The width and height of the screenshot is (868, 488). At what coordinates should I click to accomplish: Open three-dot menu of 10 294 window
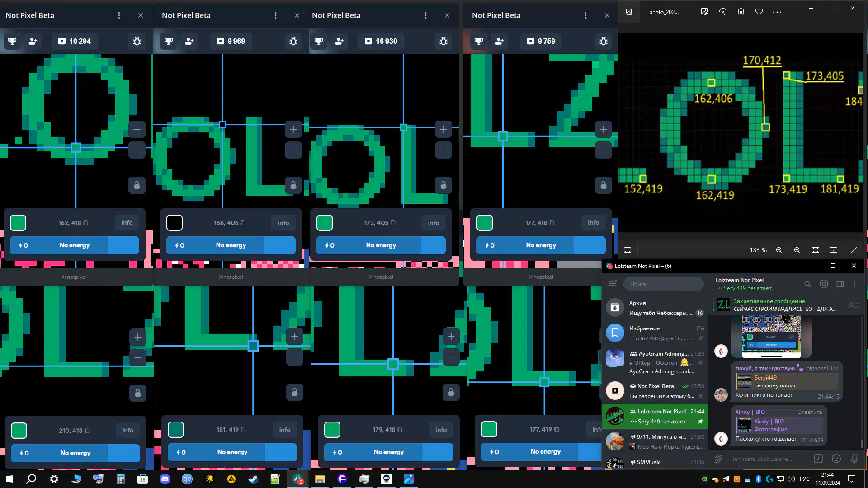point(119,15)
